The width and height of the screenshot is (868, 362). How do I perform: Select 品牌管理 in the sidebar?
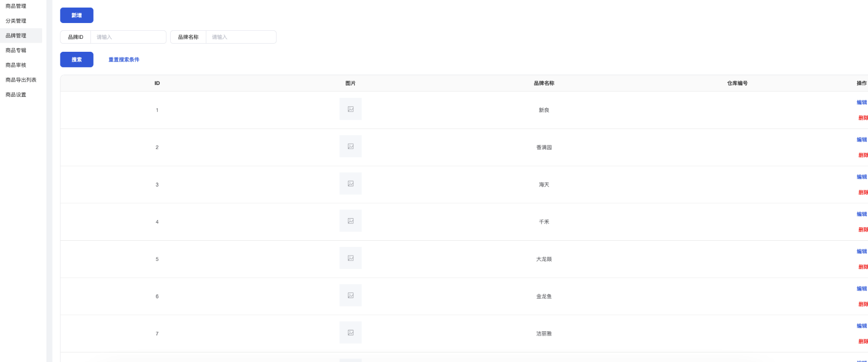click(x=16, y=35)
